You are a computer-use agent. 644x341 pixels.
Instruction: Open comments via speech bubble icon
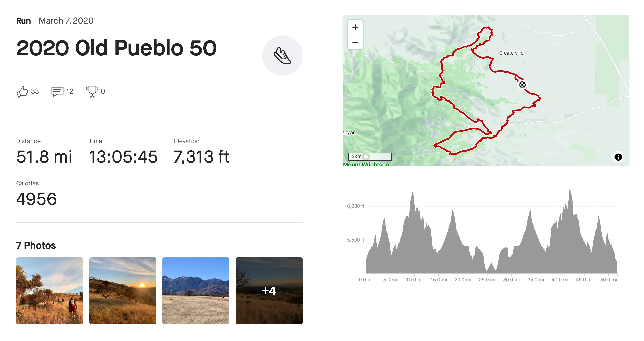point(57,91)
